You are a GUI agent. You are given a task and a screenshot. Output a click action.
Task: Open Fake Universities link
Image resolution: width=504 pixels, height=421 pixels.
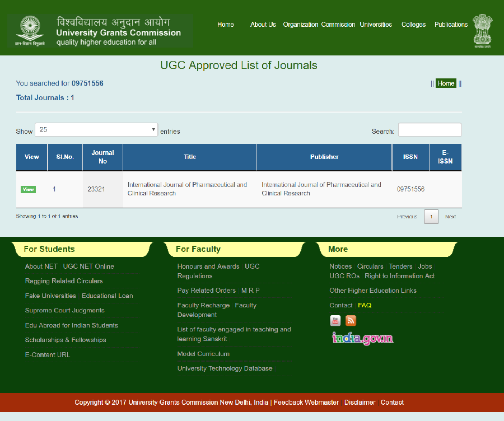[50, 296]
